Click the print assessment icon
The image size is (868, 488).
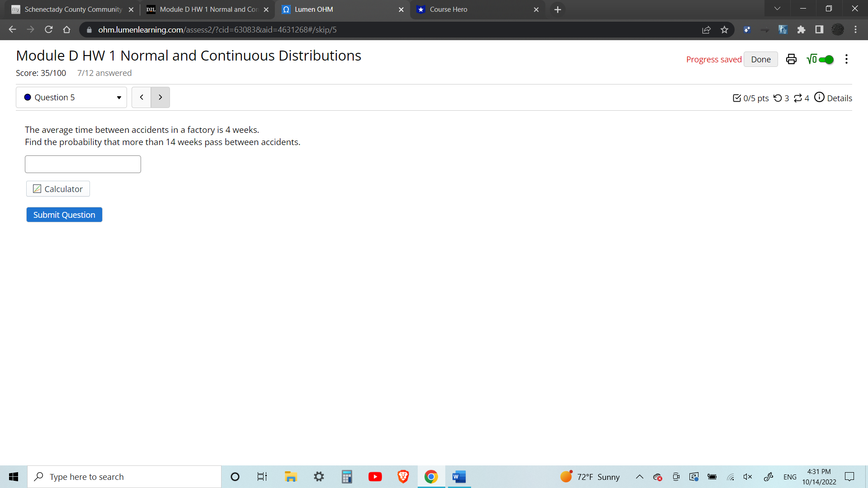(x=791, y=59)
